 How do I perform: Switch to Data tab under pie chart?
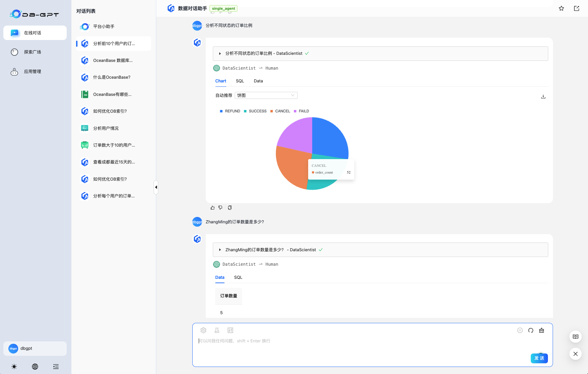click(x=258, y=81)
